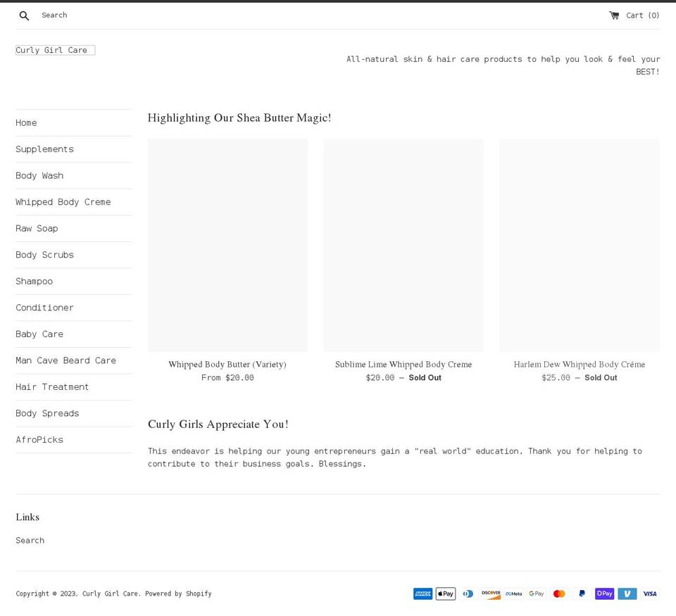Viewport: 676px width, 616px height.
Task: Click the '$20.00 — Sold Out' price text
Action: 403,377
